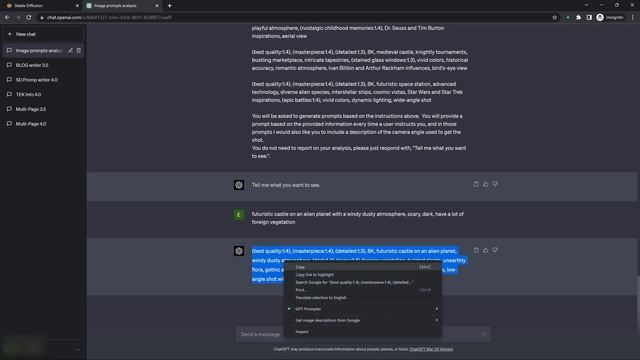Open the browser extensions puzzle icon
This screenshot has width=640, height=360.
coord(578,18)
